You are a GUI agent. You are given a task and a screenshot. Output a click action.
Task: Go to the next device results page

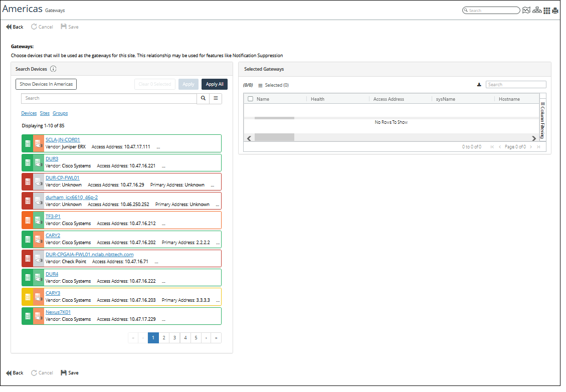(x=206, y=338)
